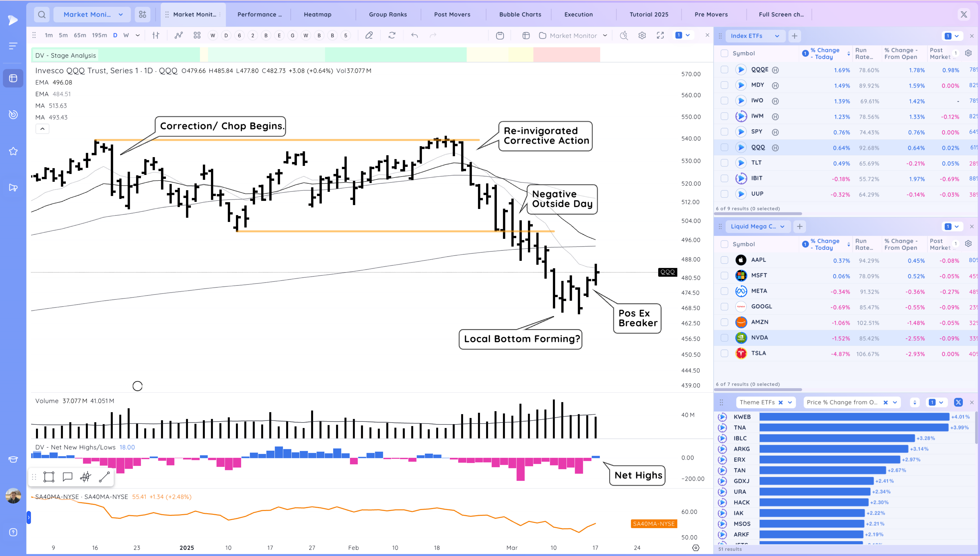Click the KWEB percent change bar
980x556 pixels.
point(854,417)
